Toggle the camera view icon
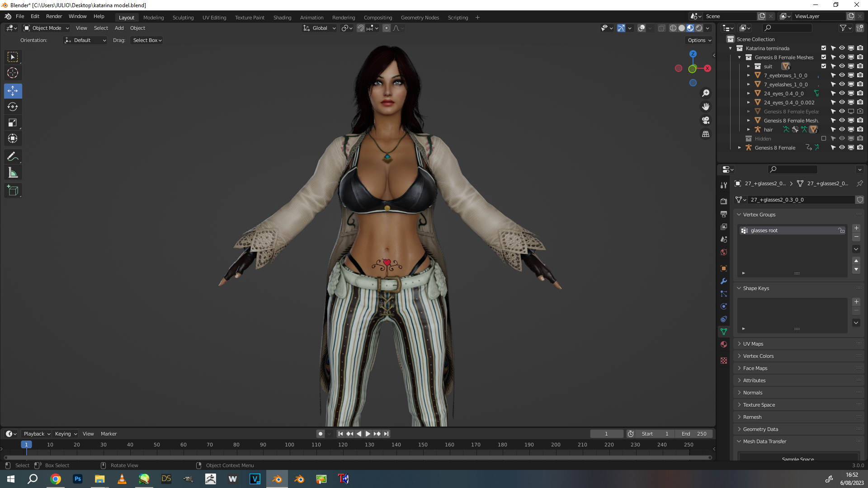 pos(705,120)
